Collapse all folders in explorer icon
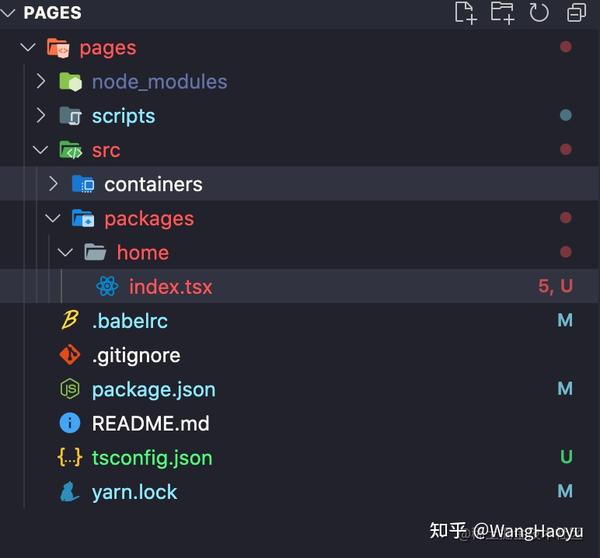This screenshot has width=600, height=558. point(576,13)
